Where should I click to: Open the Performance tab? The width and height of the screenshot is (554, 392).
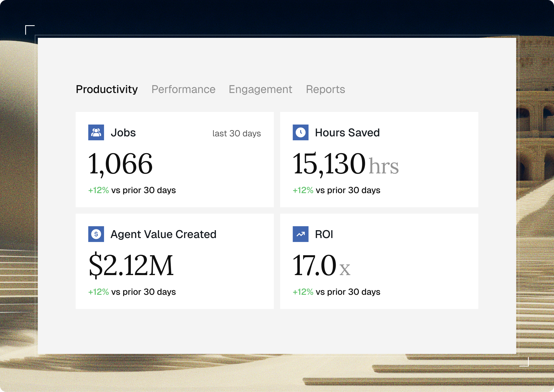(x=183, y=89)
